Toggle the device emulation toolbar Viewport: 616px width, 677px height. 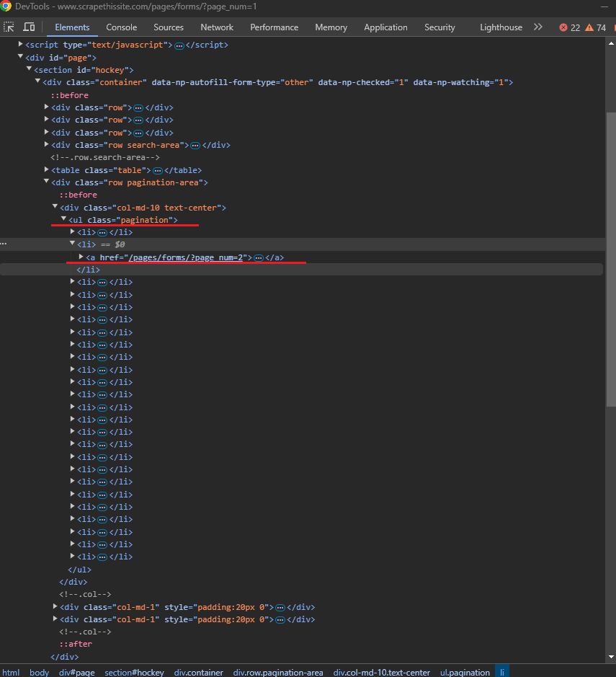tap(28, 27)
